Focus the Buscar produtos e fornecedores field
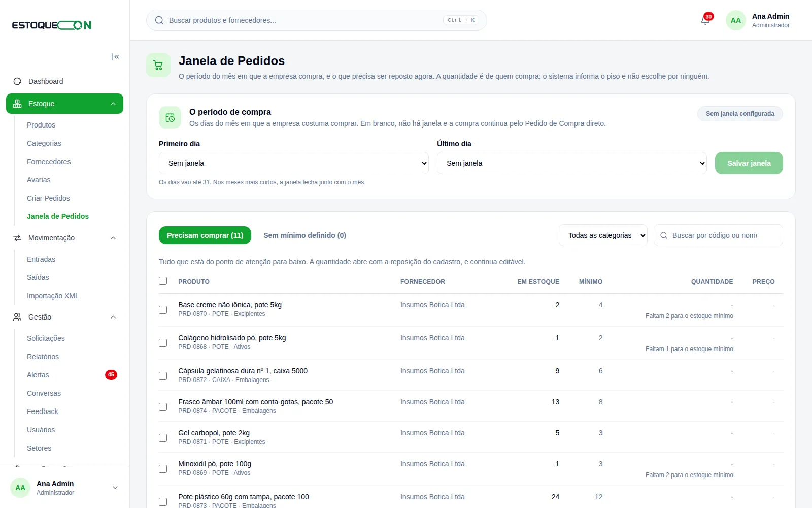The height and width of the screenshot is (508, 812). (x=317, y=20)
